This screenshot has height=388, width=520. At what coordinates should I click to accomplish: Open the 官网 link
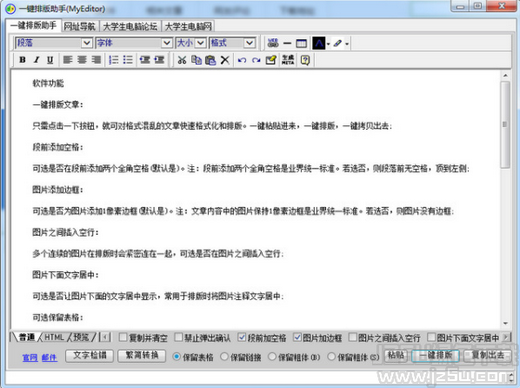30,358
